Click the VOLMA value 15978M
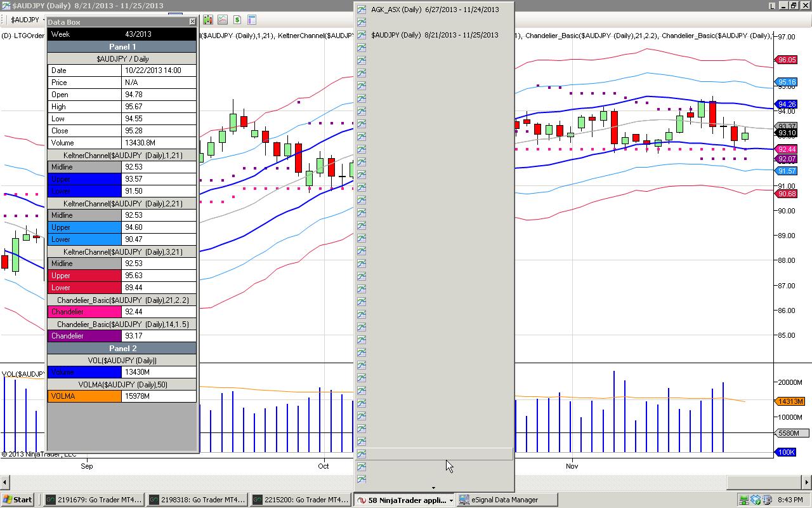Image resolution: width=812 pixels, height=508 pixels. pos(159,396)
